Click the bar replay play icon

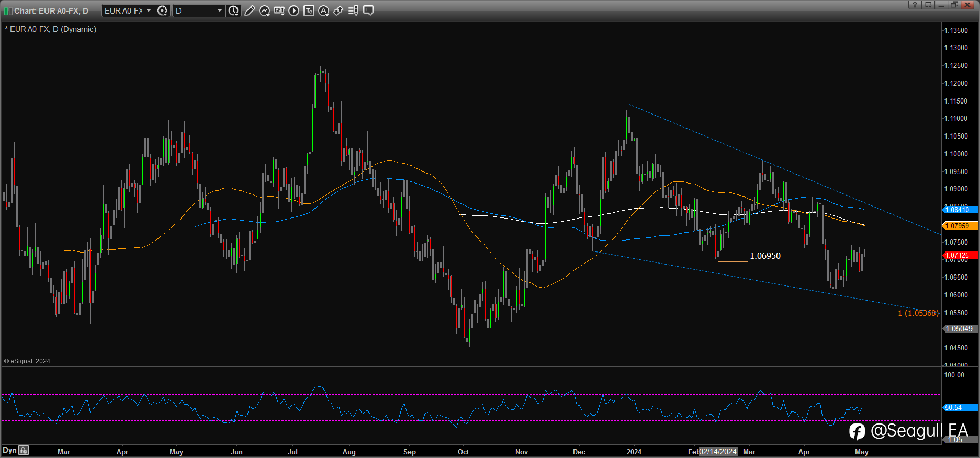(x=294, y=10)
